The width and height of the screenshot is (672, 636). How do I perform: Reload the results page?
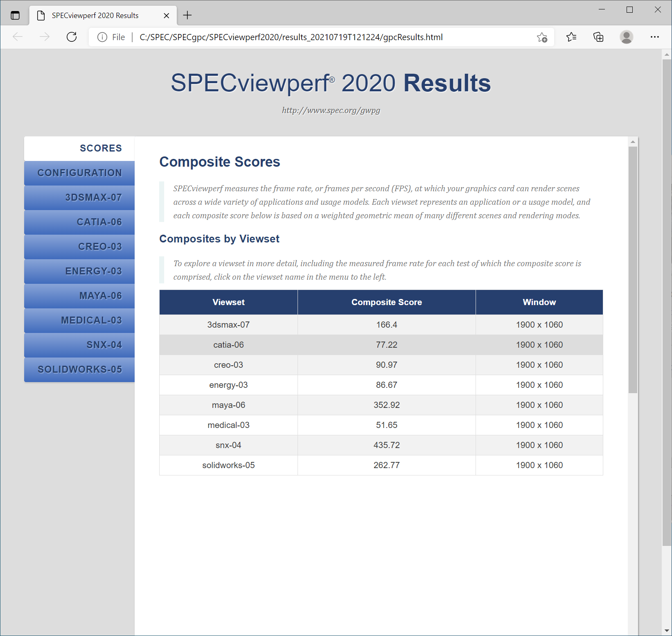point(72,37)
